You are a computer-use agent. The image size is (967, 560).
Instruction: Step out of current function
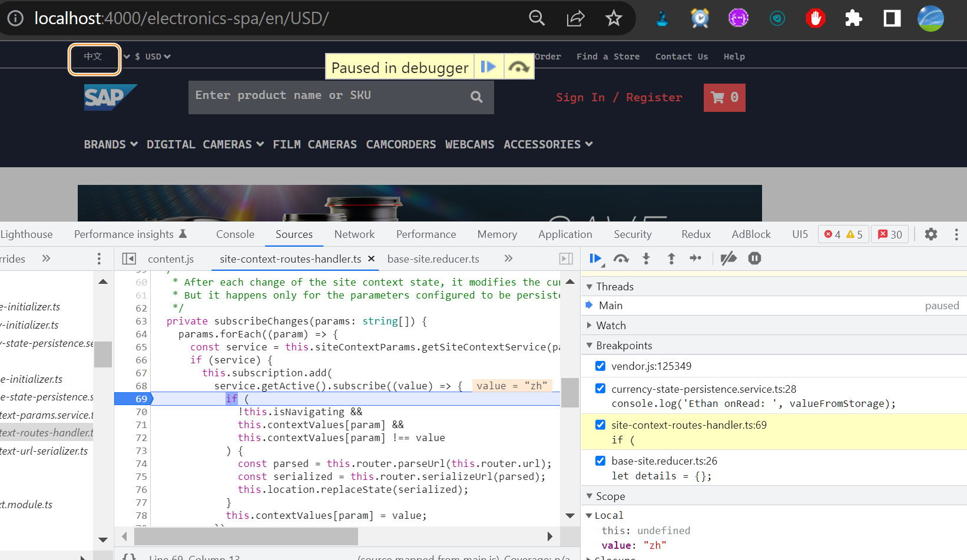pyautogui.click(x=671, y=259)
